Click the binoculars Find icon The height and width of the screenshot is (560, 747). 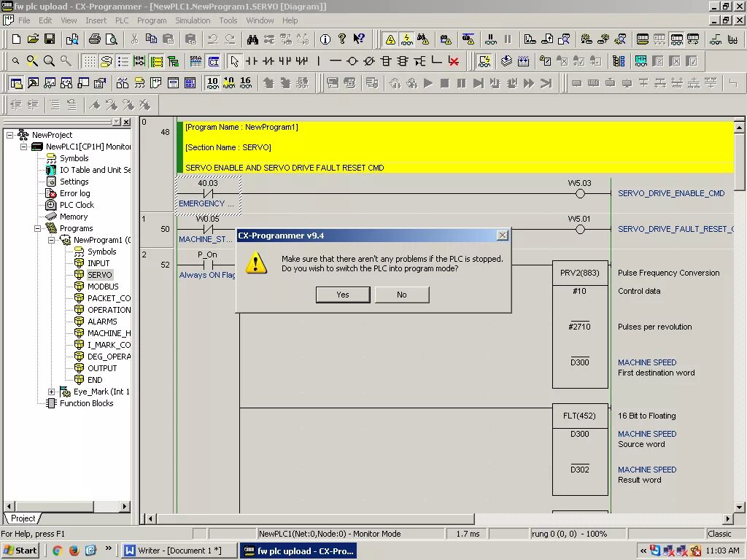coord(252,39)
